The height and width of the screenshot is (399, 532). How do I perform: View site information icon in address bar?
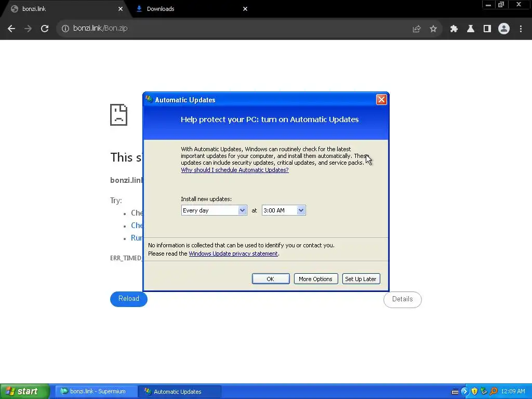[x=65, y=29]
